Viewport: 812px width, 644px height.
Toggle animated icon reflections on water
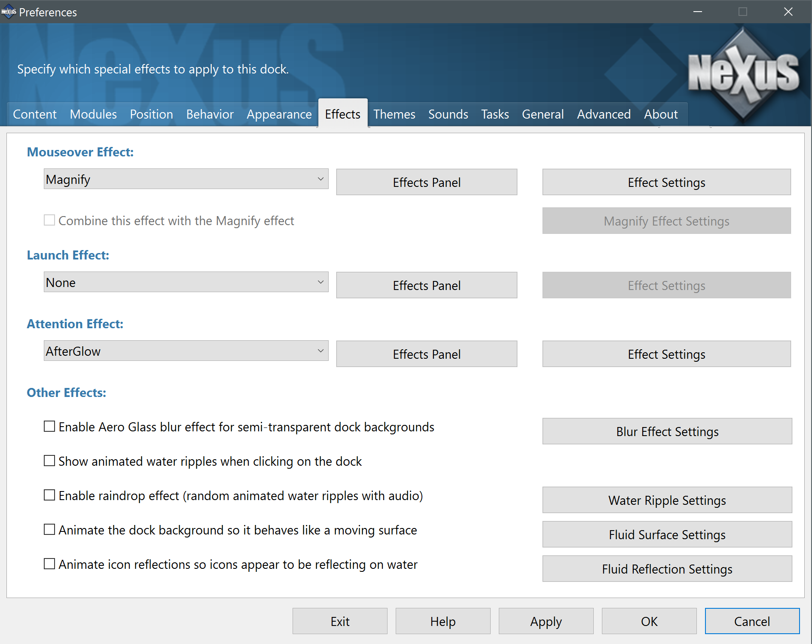point(49,564)
